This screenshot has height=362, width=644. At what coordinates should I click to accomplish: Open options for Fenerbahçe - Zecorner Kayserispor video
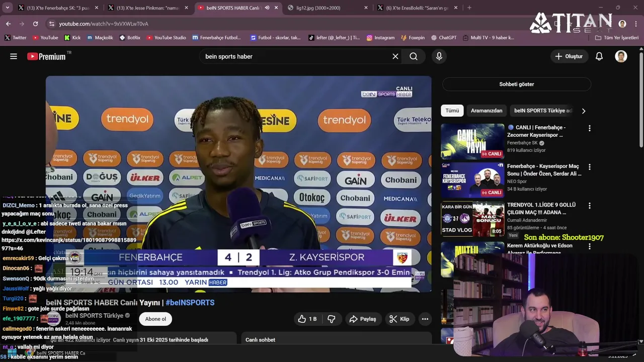(x=590, y=128)
